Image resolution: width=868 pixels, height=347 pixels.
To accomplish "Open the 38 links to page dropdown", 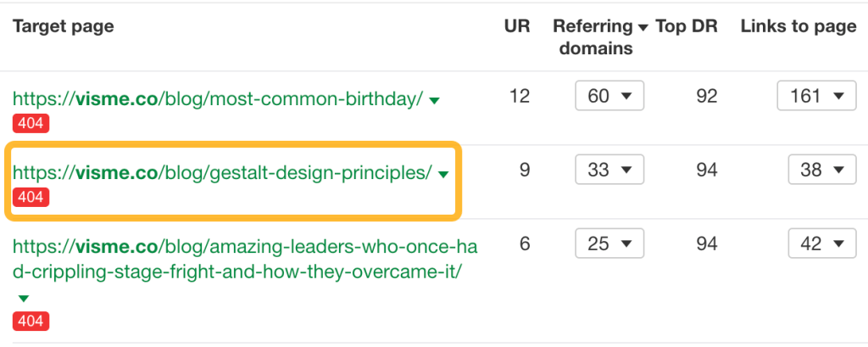I will (x=821, y=170).
